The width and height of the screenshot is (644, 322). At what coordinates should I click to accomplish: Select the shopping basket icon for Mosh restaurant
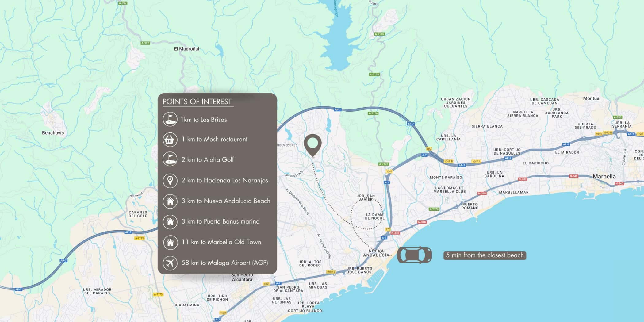170,140
